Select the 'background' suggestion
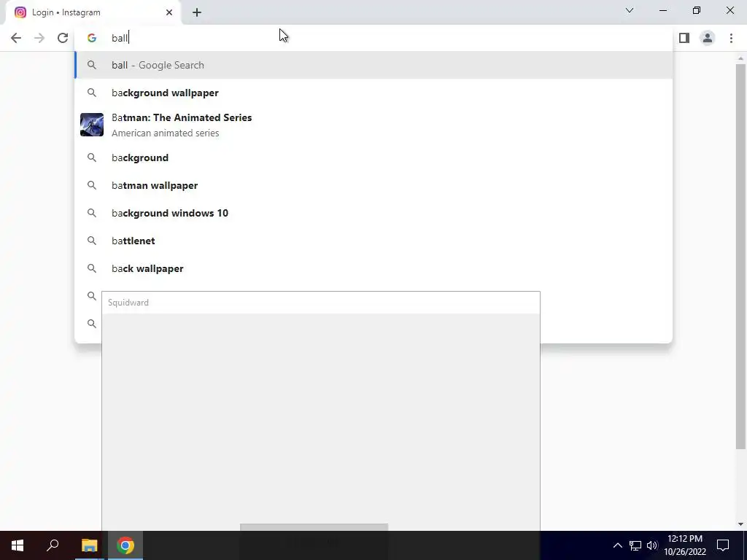The height and width of the screenshot is (560, 747). 373,157
